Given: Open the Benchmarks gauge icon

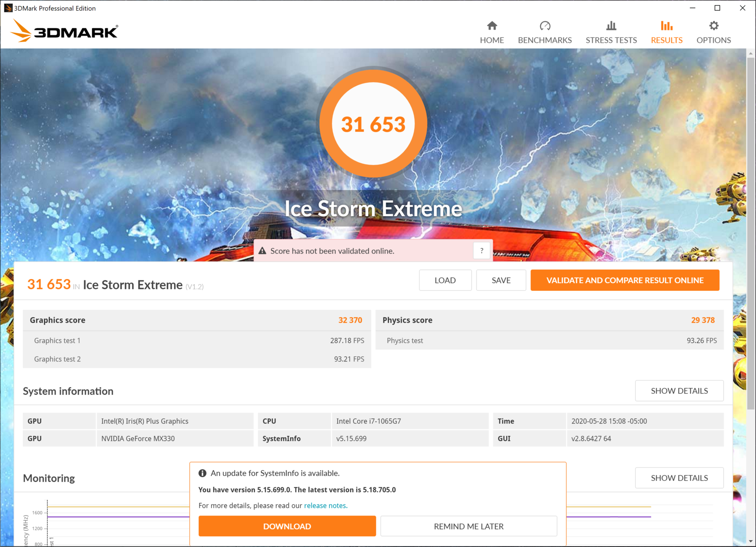Looking at the screenshot, I should coord(545,26).
